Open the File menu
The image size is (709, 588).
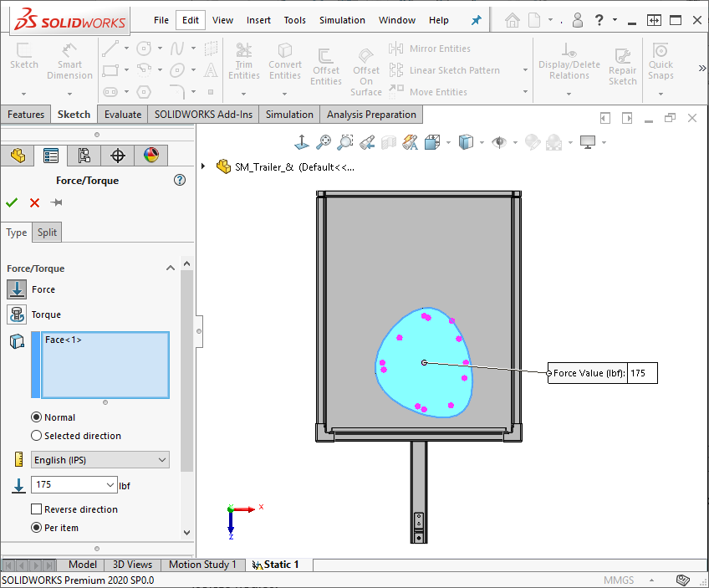[161, 20]
